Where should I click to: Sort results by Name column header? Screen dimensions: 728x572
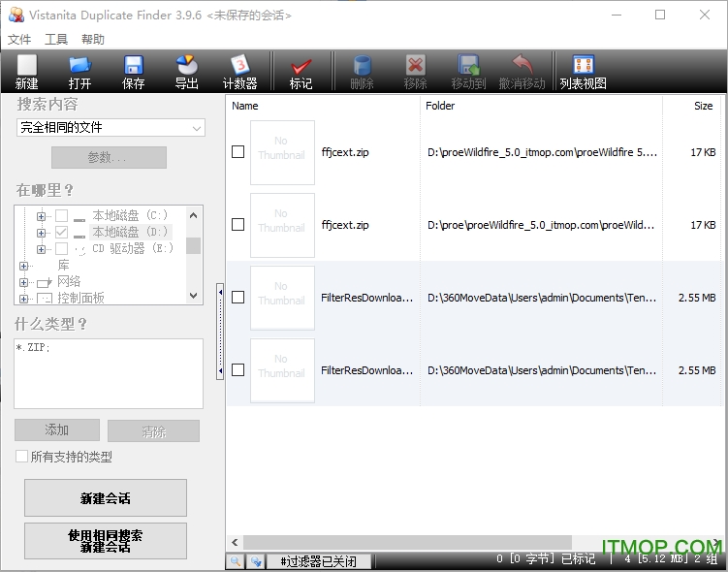tap(324, 106)
